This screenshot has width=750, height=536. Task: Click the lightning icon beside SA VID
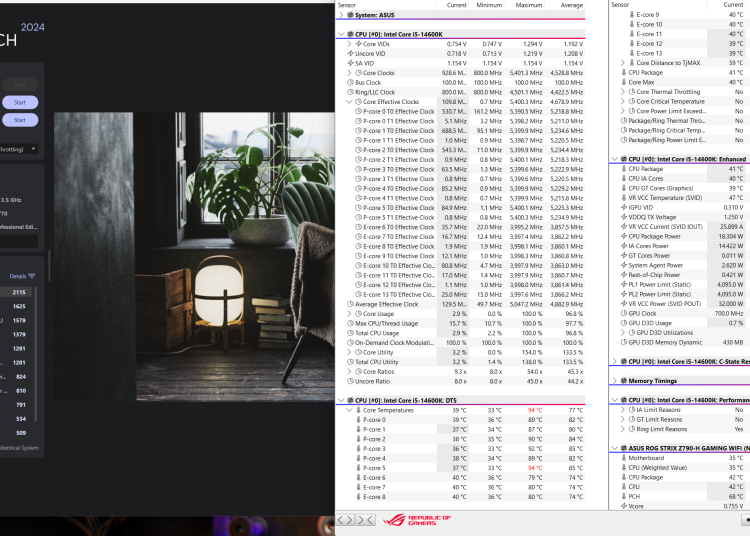coord(350,63)
